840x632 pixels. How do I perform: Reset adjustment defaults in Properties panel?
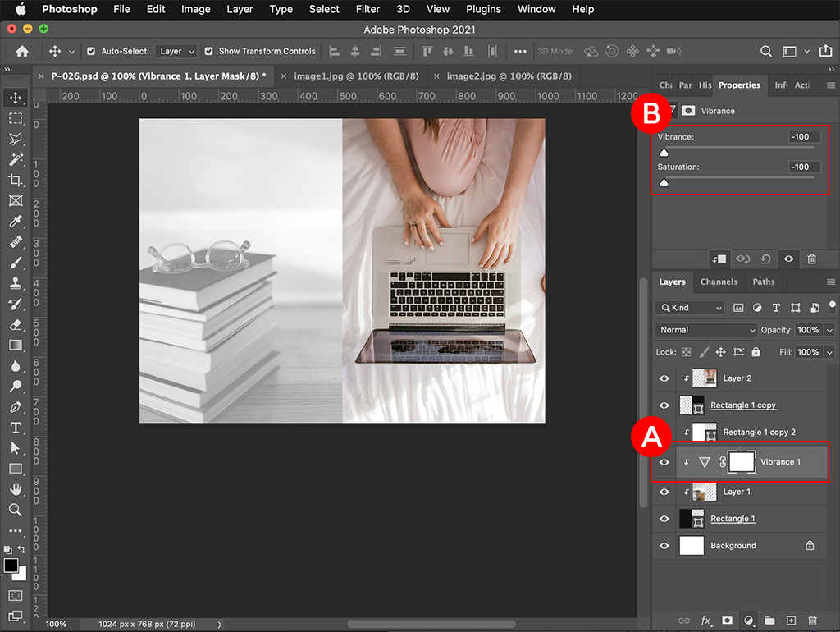[765, 259]
